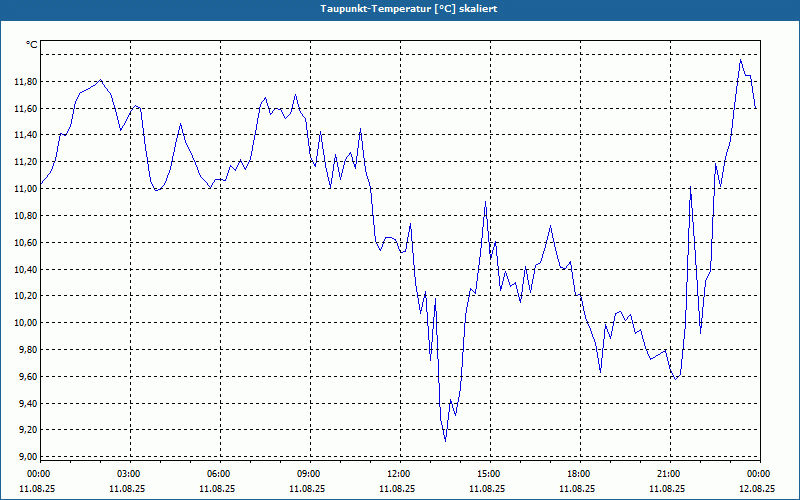Screen dimensions: 800x500
Task: Select the '03:00' time label
Action: pyautogui.click(x=128, y=474)
